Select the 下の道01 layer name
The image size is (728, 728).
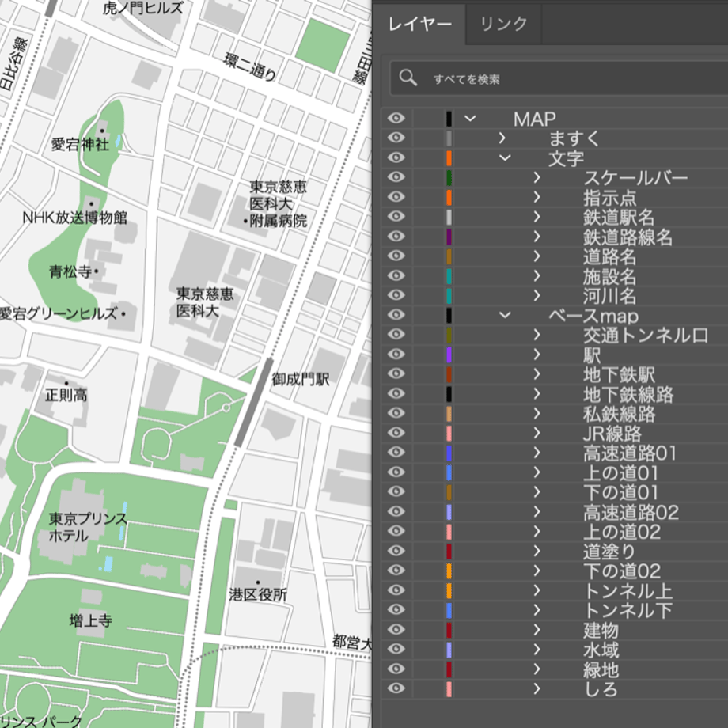tap(620, 492)
